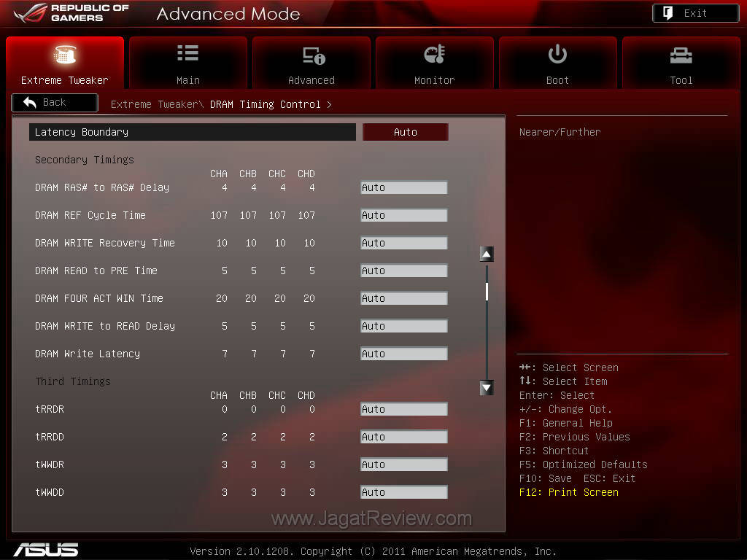Select DRAM WRITE Recovery Time Auto field
The height and width of the screenshot is (560, 747).
click(x=404, y=243)
